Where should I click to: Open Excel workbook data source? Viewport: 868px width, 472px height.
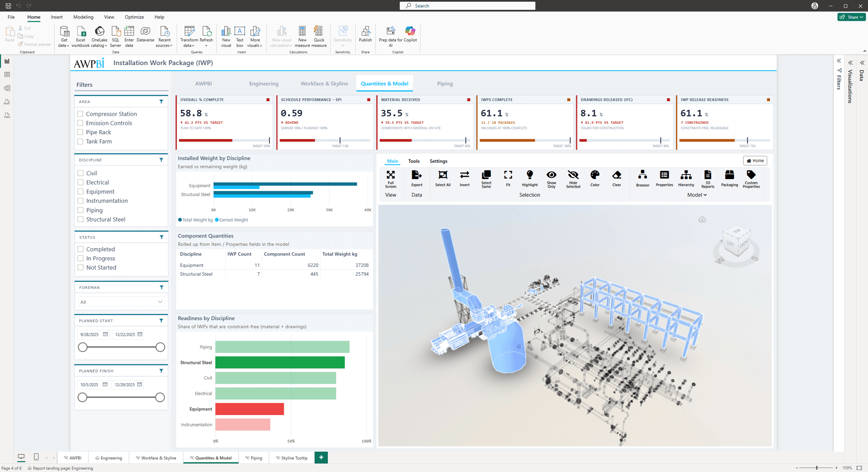pyautogui.click(x=80, y=36)
